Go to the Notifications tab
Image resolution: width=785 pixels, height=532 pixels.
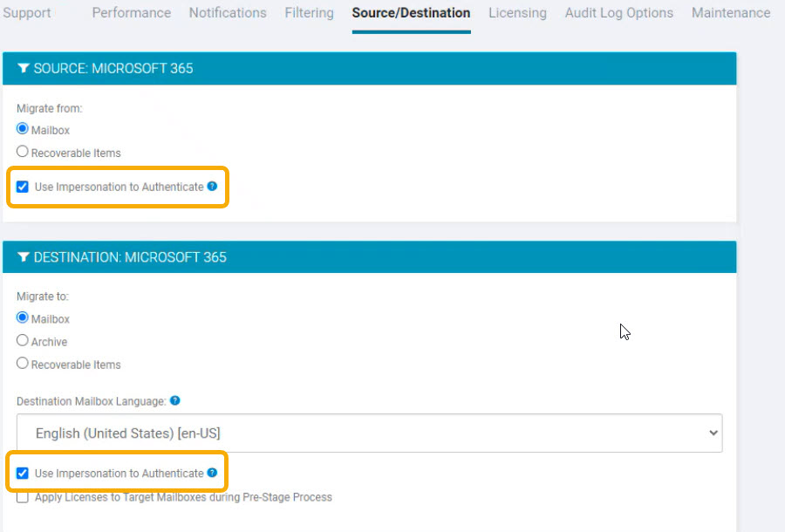[228, 12]
